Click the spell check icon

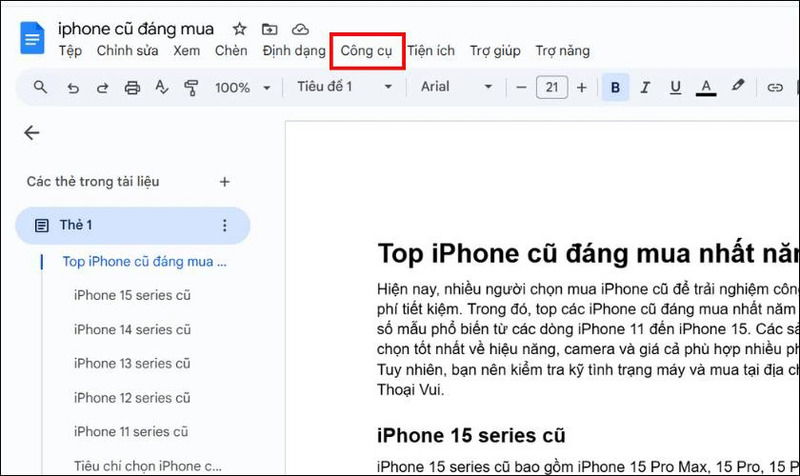coord(162,88)
